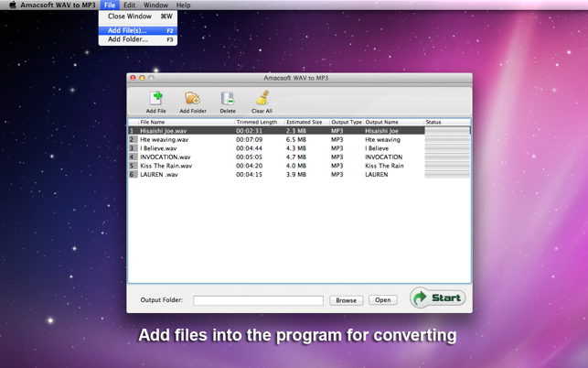Click the Trimmed Length column header

tap(260, 122)
